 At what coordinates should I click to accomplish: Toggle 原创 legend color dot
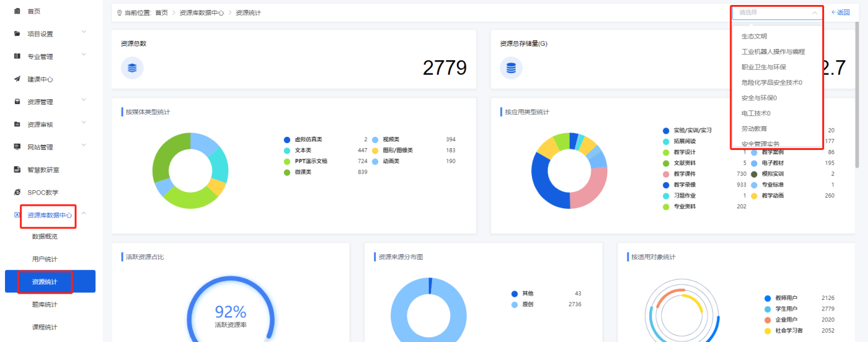click(515, 304)
